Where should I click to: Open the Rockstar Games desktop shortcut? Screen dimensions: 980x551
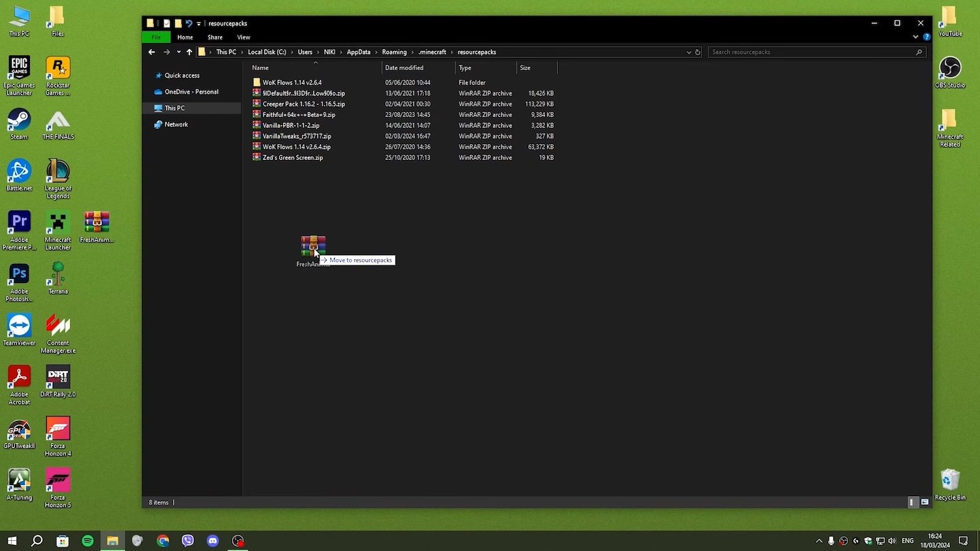pyautogui.click(x=58, y=76)
